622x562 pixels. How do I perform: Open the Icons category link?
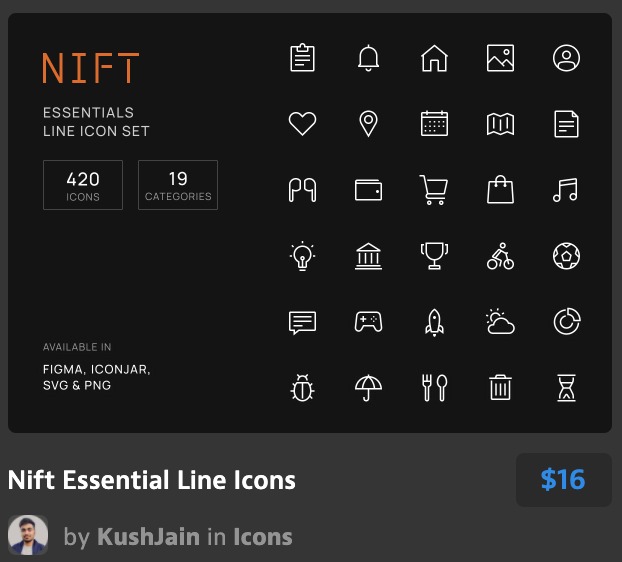pos(263,537)
